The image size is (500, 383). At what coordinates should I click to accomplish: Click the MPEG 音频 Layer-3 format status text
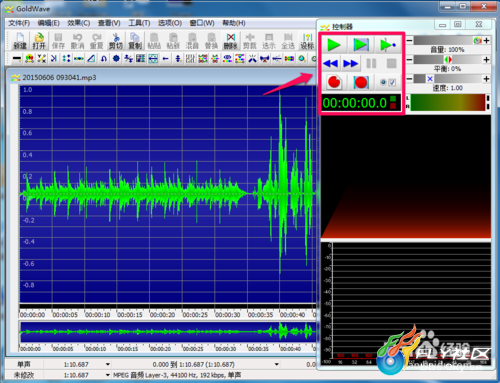pos(177,375)
